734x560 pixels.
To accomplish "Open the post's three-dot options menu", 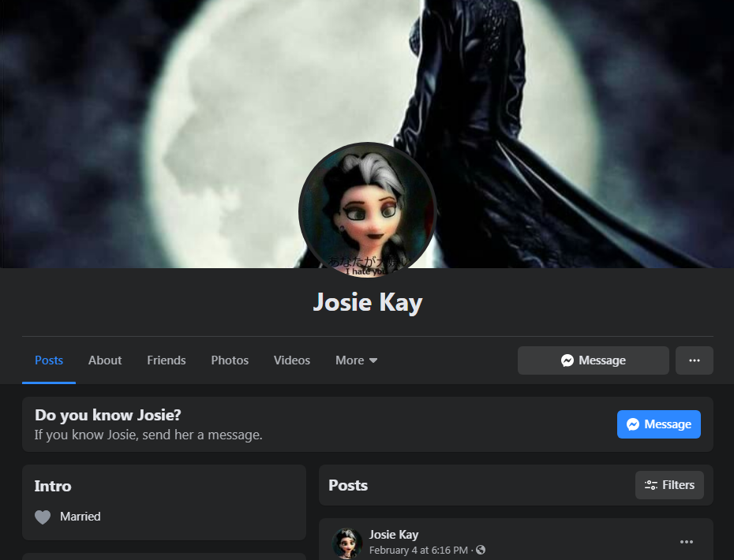I will point(687,542).
